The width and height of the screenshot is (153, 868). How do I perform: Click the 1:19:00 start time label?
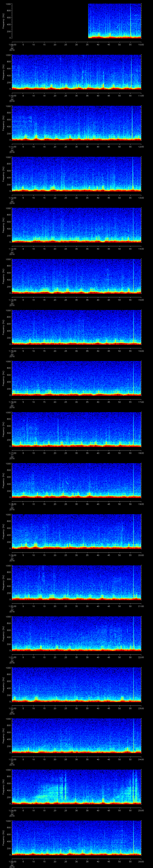12,555
